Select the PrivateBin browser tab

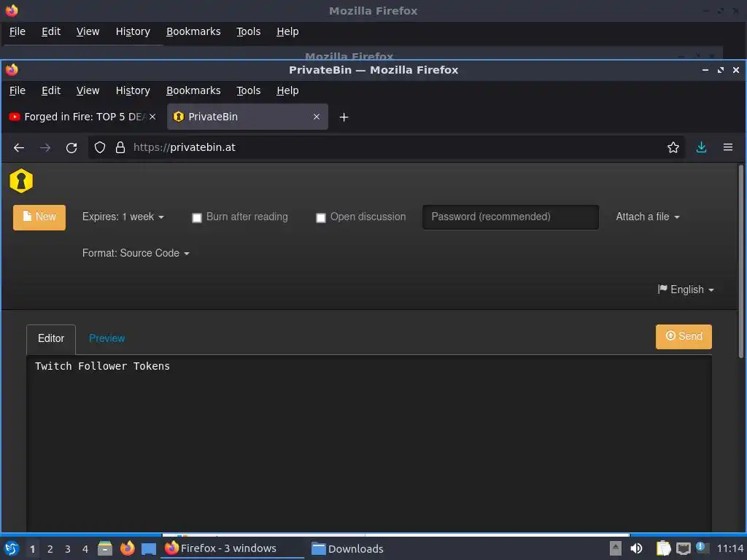click(x=247, y=117)
